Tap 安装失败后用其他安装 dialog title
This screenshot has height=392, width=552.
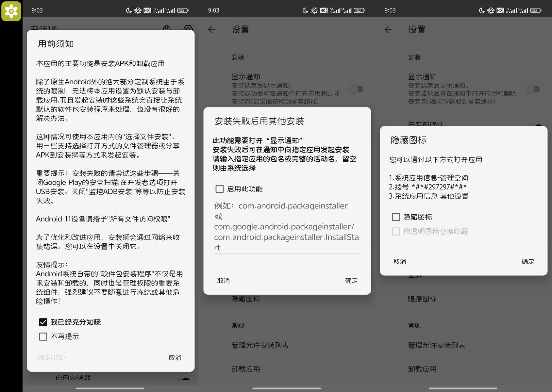[259, 121]
